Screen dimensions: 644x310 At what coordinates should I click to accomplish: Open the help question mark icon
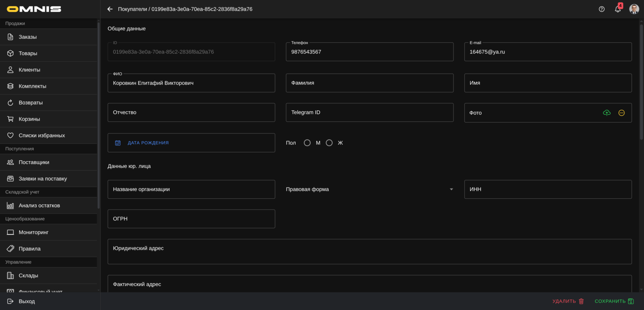[602, 9]
